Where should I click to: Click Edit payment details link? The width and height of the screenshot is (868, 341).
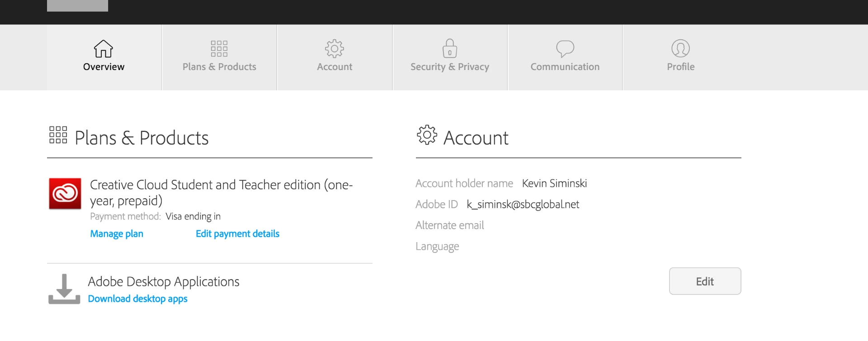coord(237,234)
